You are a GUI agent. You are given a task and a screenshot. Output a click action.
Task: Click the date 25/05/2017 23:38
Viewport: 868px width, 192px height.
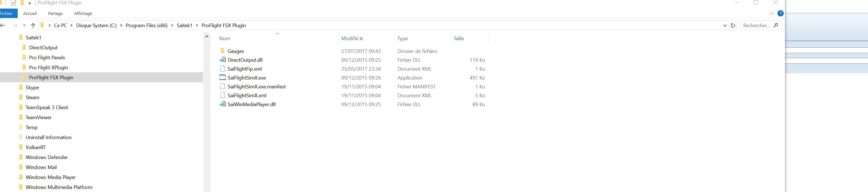coord(361,69)
